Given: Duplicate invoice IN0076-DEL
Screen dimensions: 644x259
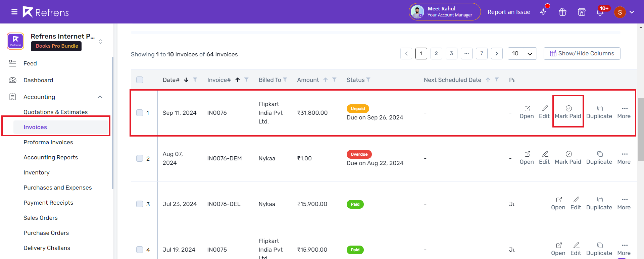Looking at the screenshot, I should click(x=599, y=203).
